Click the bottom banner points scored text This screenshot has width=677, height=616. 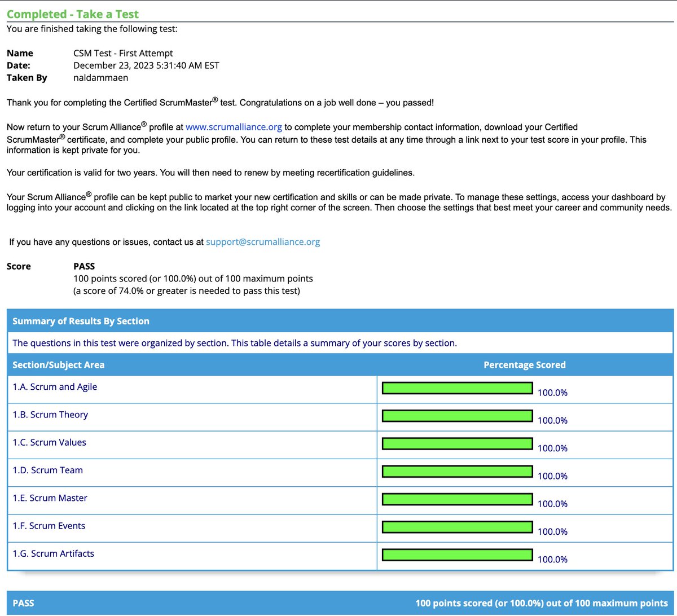pyautogui.click(x=542, y=603)
